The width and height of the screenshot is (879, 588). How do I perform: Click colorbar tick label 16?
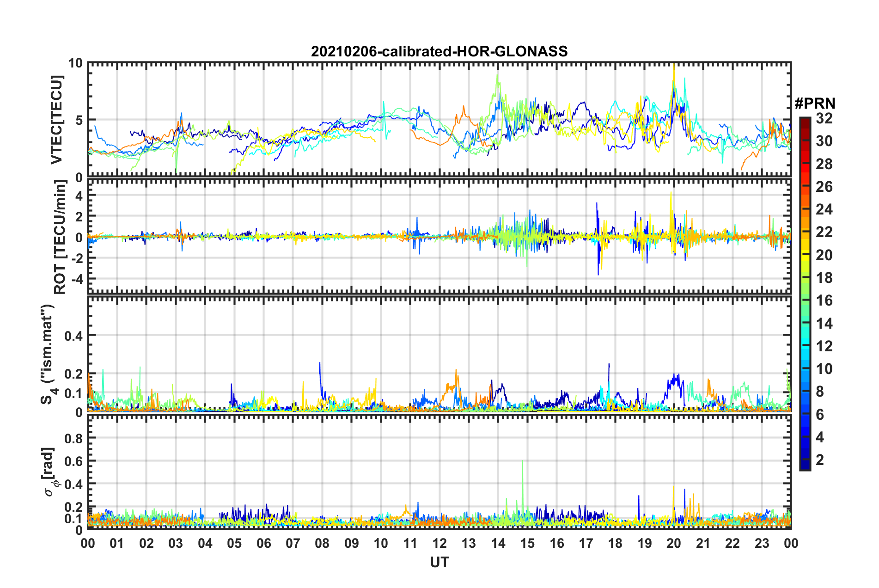(824, 300)
